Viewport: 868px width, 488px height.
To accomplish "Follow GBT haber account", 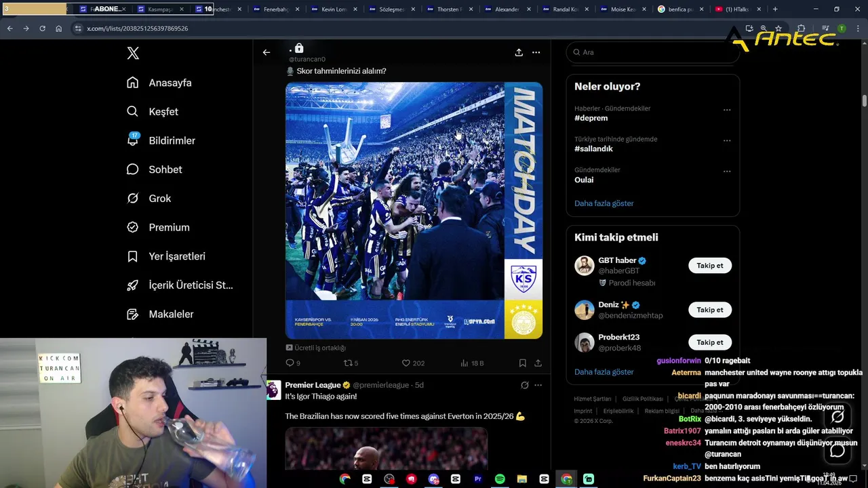I will [x=710, y=266].
